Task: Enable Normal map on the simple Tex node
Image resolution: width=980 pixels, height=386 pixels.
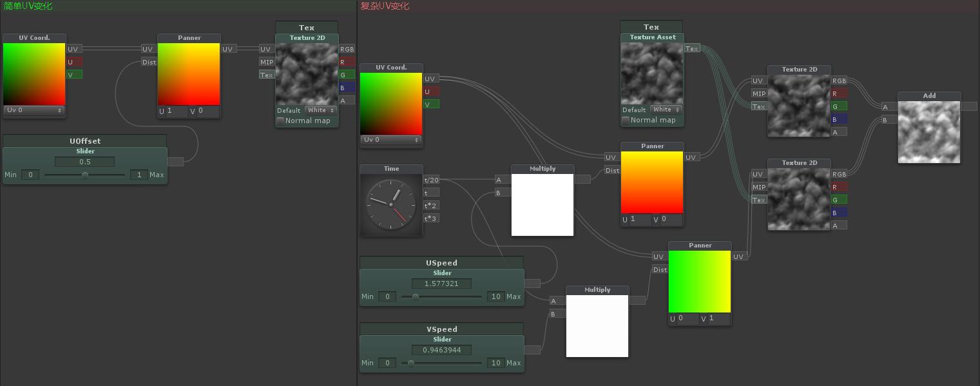Action: pos(280,121)
